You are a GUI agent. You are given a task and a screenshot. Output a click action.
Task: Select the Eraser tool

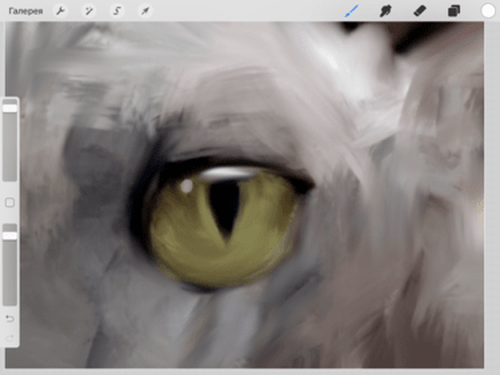click(x=420, y=11)
